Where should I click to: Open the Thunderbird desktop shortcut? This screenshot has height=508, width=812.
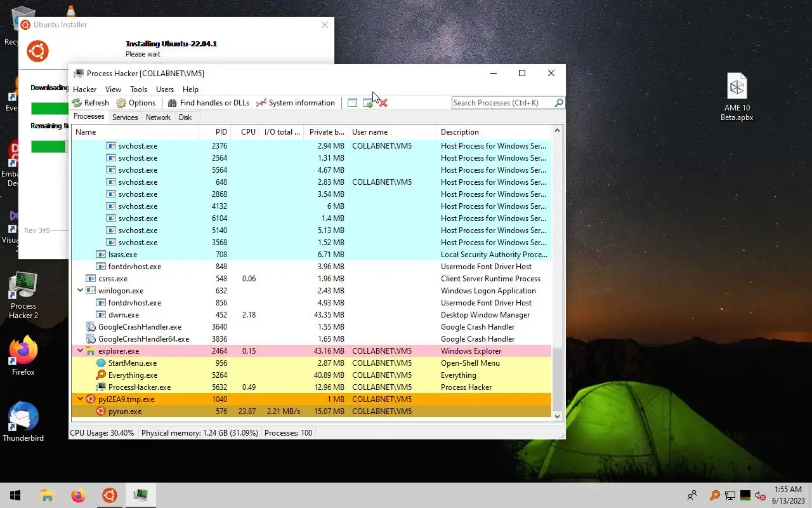click(23, 422)
